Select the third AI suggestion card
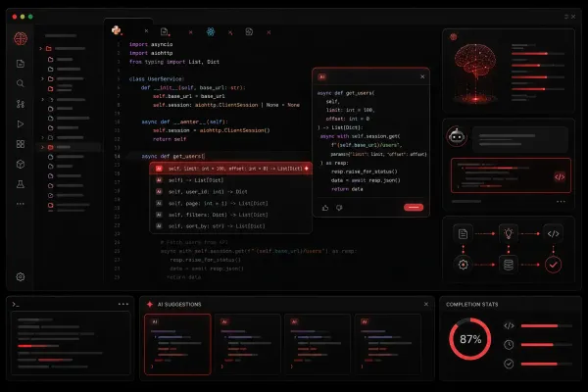The height and width of the screenshot is (392, 588). pos(318,344)
